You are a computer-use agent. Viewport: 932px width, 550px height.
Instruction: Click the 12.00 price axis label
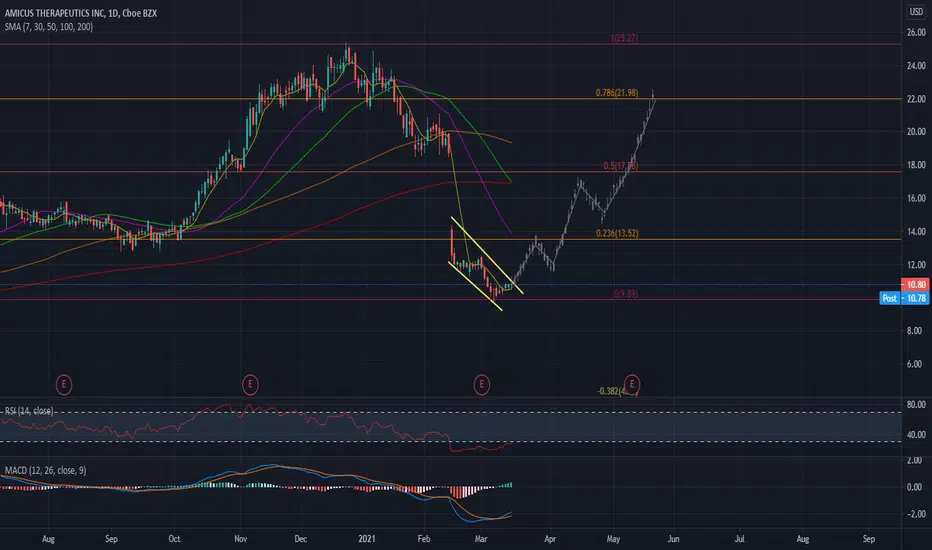(916, 265)
